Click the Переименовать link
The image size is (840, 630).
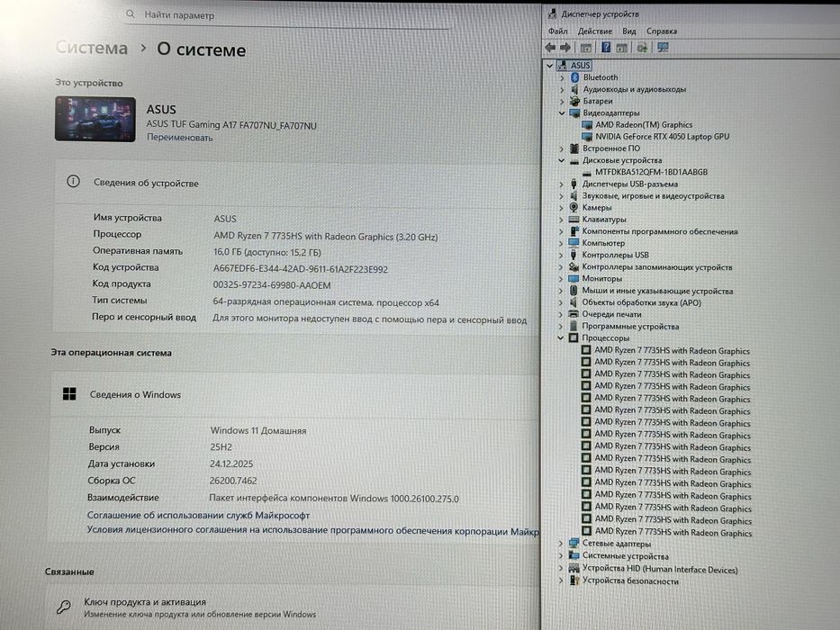pos(179,138)
